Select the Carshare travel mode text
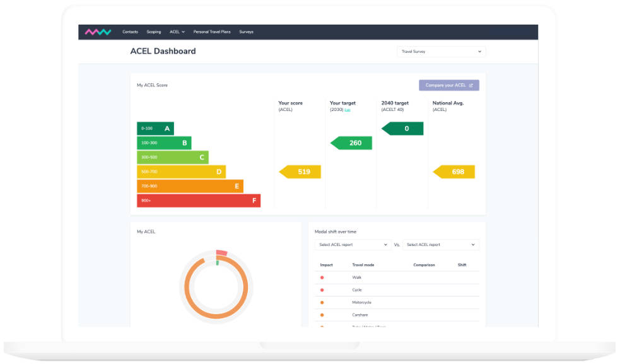Image resolution: width=620 pixels, height=364 pixels. point(360,315)
